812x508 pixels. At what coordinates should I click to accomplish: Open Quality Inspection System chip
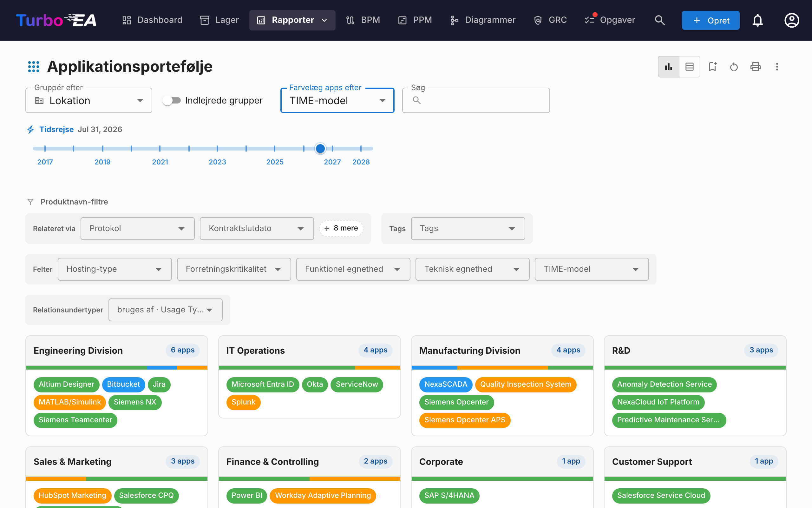pyautogui.click(x=526, y=384)
